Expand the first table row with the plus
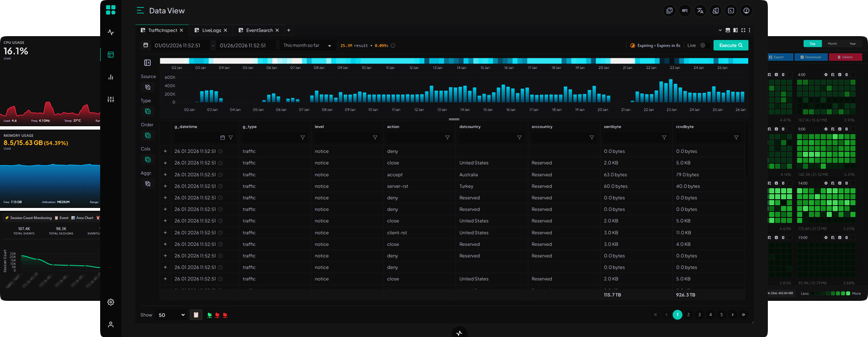The image size is (868, 337). (165, 151)
